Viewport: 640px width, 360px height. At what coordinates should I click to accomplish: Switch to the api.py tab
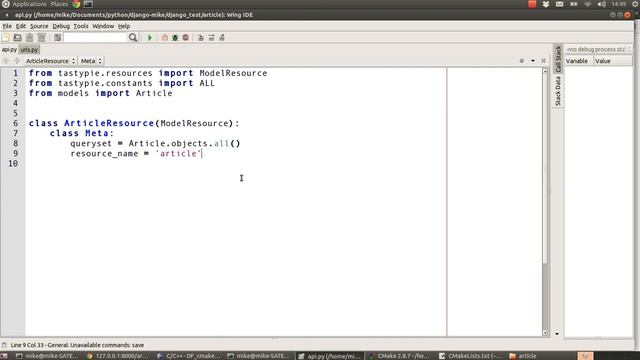coord(9,49)
